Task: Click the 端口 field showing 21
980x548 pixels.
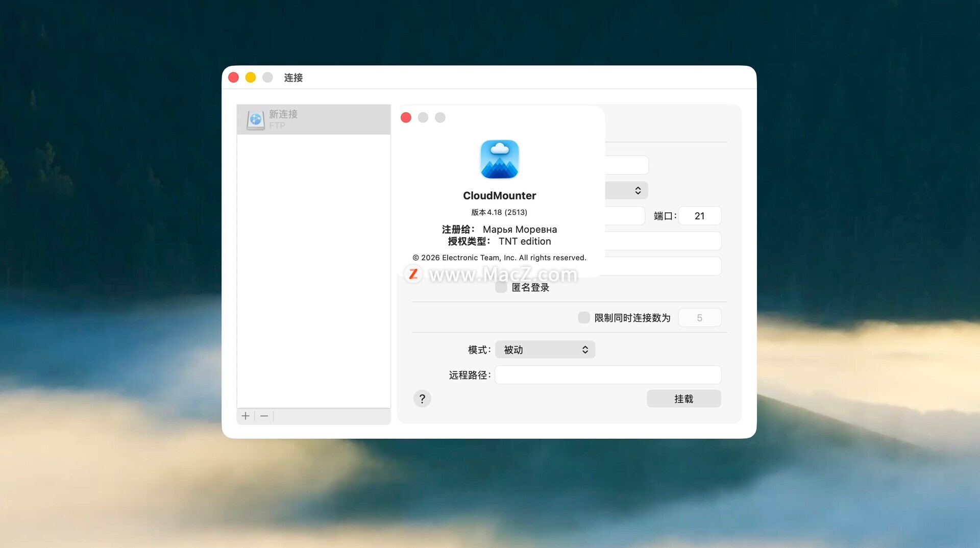Action: tap(700, 216)
